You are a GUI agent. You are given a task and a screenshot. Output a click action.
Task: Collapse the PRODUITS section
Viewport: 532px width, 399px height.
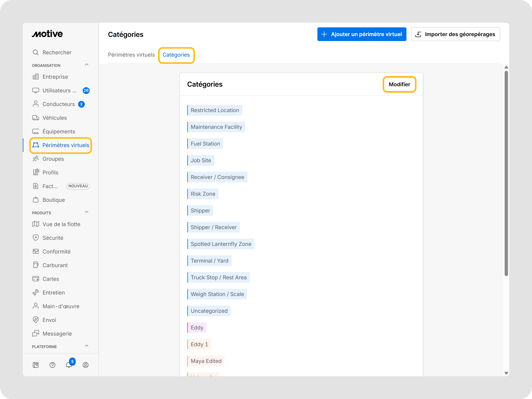[87, 212]
